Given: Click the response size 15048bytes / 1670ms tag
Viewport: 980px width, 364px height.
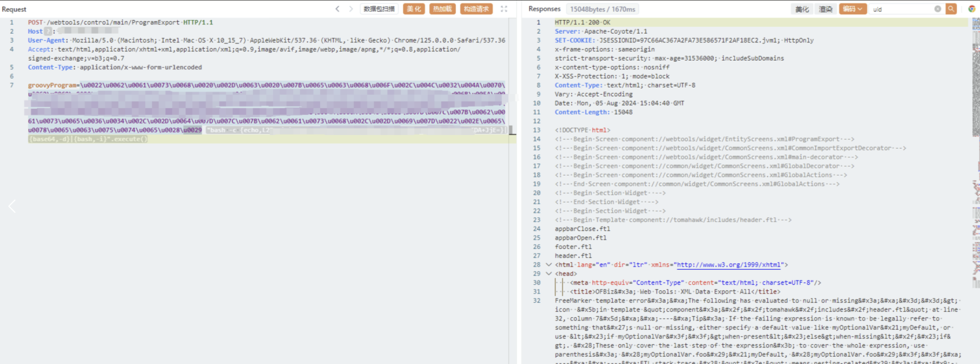Looking at the screenshot, I should (603, 9).
